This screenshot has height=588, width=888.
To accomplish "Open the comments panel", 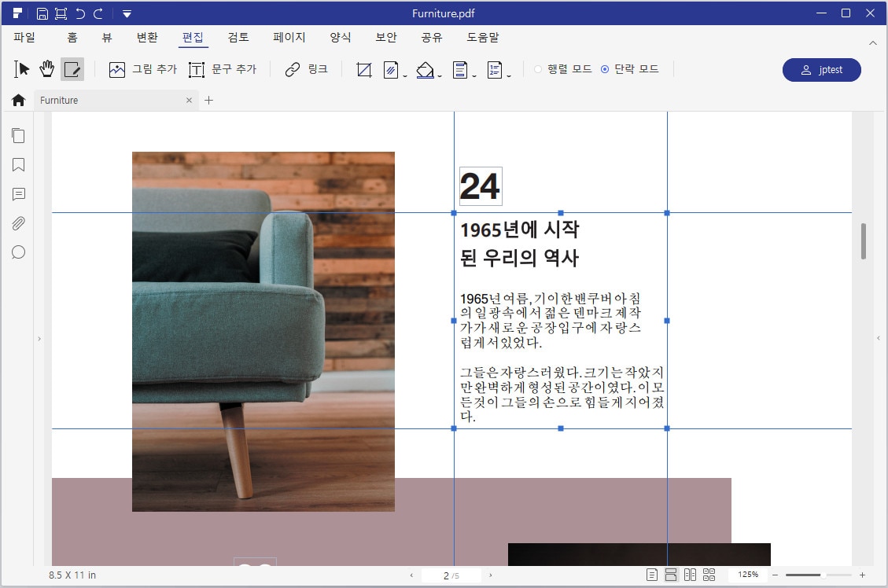I will (x=18, y=194).
